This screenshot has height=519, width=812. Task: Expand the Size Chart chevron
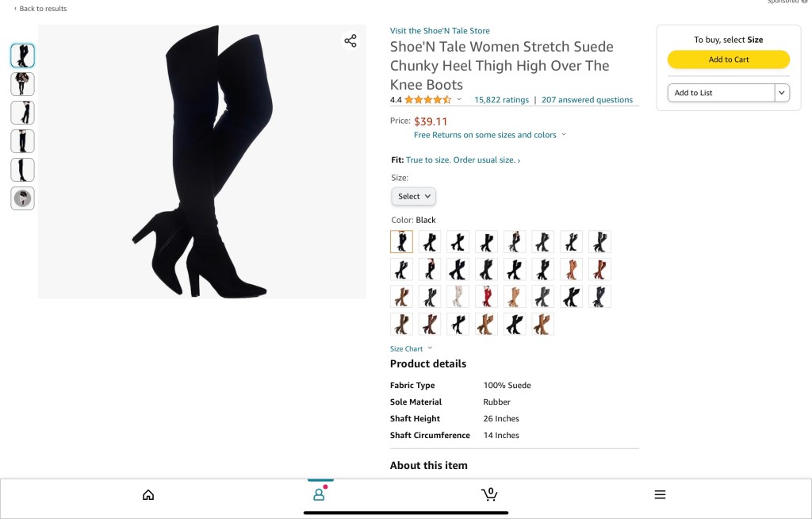[x=430, y=348]
